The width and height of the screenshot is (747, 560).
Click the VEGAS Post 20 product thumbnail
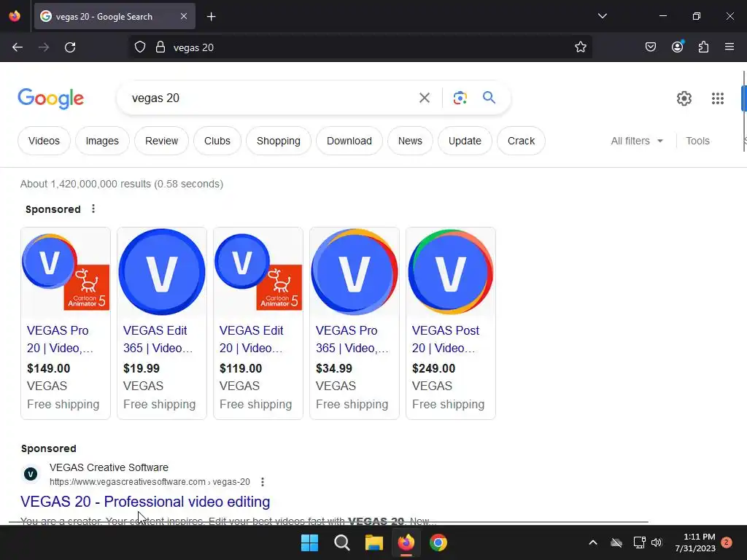click(x=451, y=272)
